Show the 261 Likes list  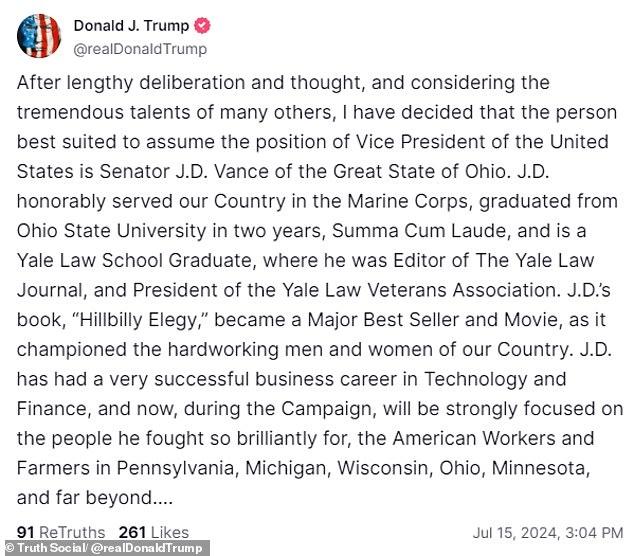153,532
